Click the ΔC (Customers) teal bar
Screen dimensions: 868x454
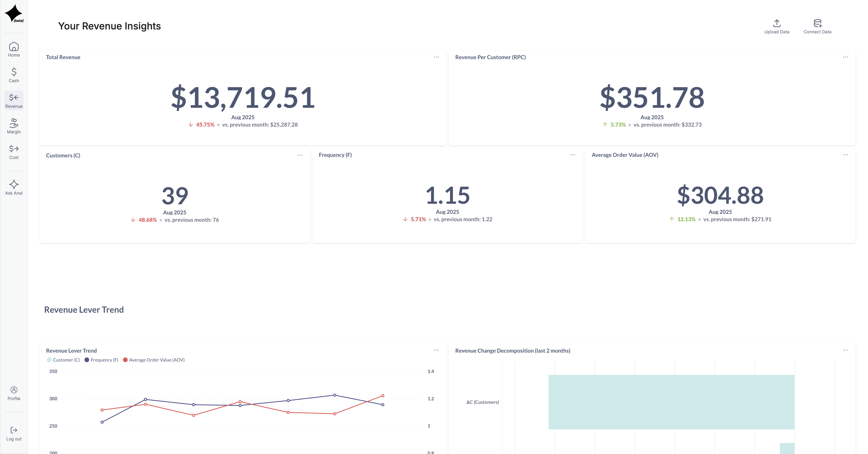click(671, 402)
